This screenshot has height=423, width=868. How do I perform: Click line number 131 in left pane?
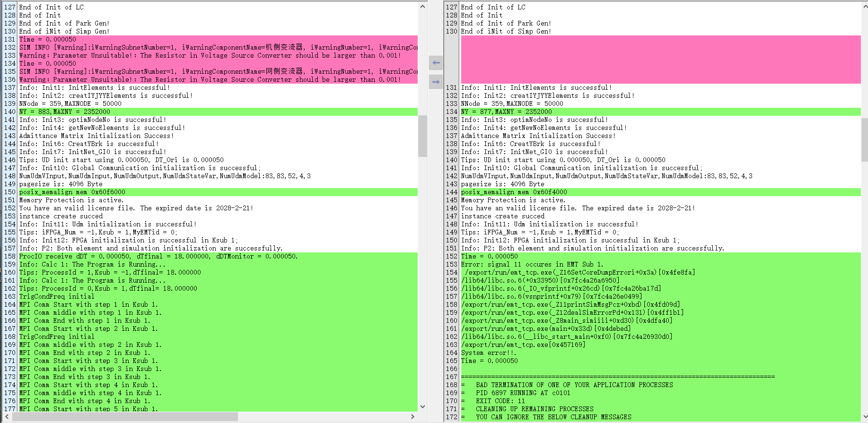click(x=10, y=40)
